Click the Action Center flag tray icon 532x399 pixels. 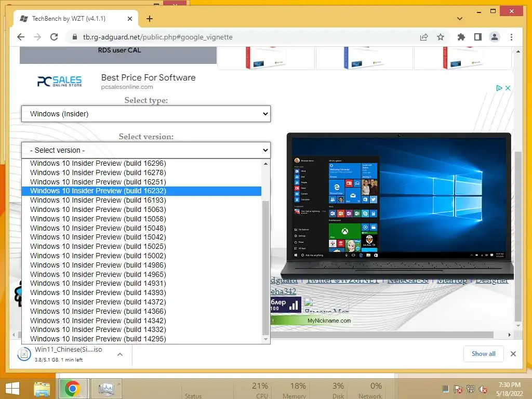pos(458,389)
